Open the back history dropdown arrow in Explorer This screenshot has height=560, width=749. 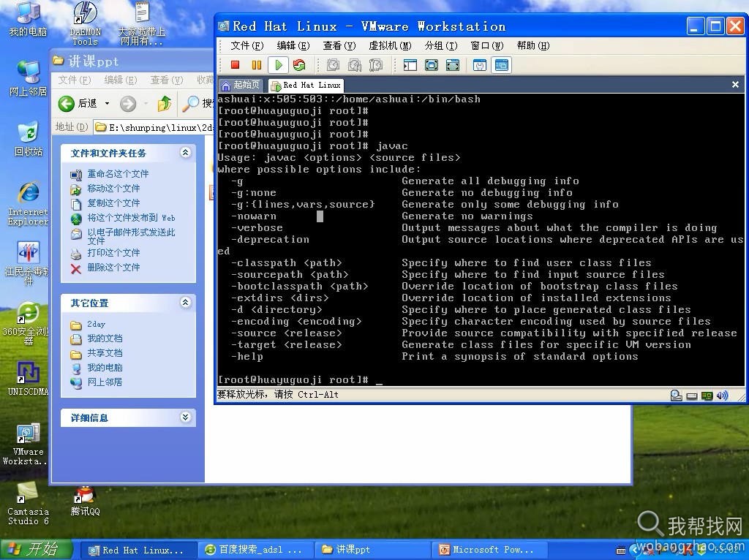coord(107,104)
